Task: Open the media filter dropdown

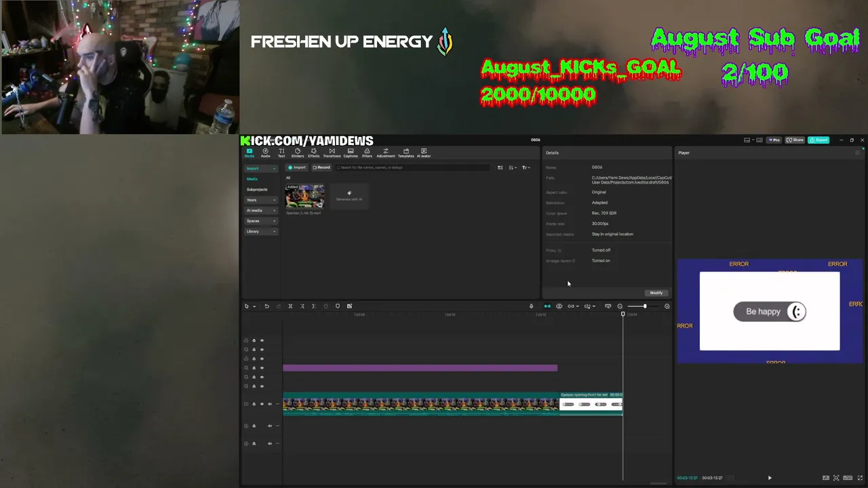Action: (526, 167)
